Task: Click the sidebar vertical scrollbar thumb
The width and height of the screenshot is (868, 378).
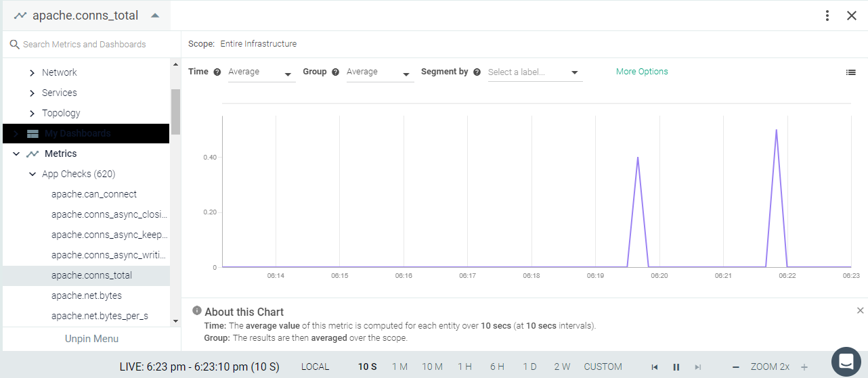Action: coord(175,112)
